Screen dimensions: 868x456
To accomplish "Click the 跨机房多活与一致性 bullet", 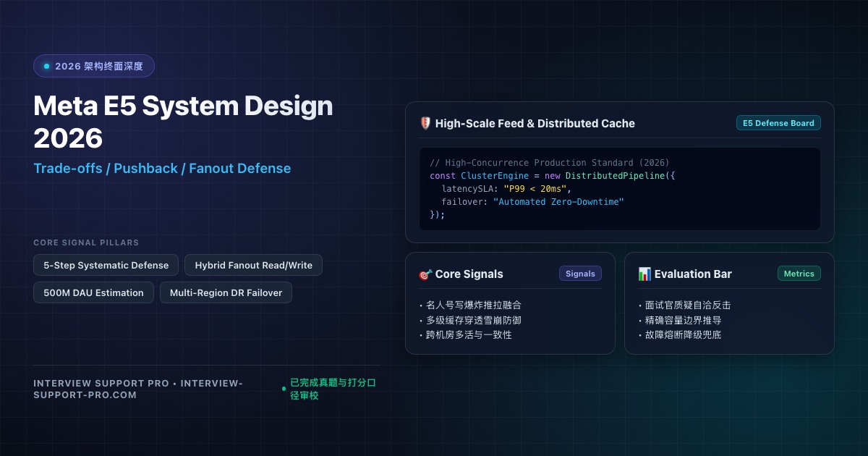I will [x=464, y=334].
